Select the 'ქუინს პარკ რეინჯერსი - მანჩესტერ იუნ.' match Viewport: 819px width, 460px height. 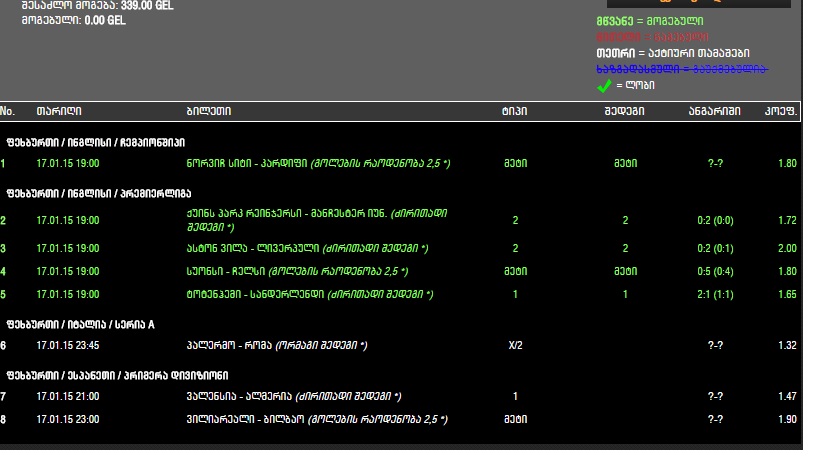coord(317,220)
